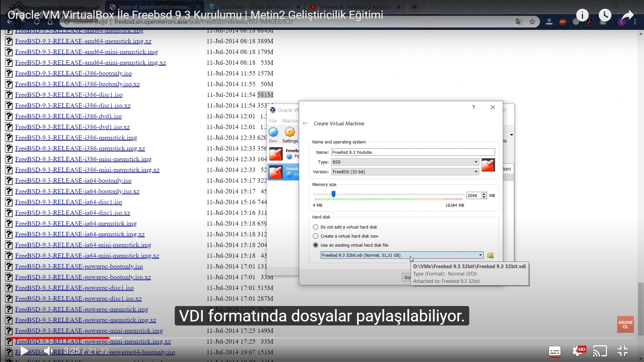Open YouTube player settings gear

click(x=578, y=351)
